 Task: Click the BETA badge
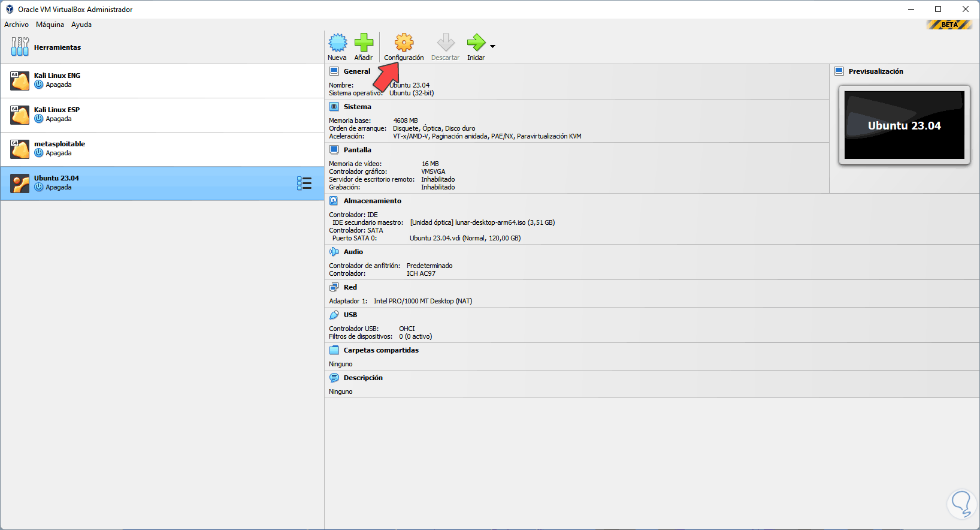click(949, 25)
